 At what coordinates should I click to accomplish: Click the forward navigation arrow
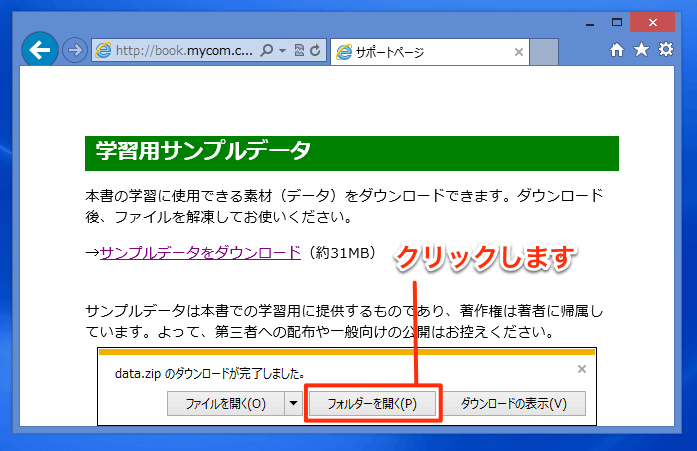click(74, 50)
